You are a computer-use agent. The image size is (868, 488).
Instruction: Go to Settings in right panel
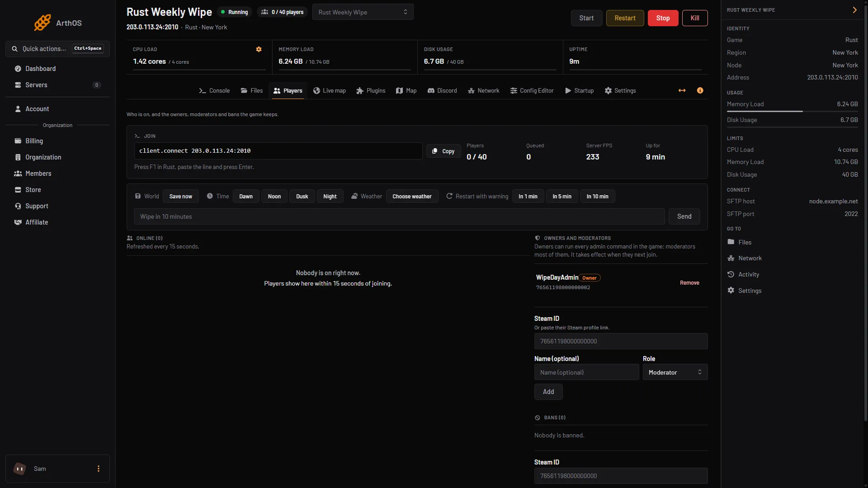(792, 291)
